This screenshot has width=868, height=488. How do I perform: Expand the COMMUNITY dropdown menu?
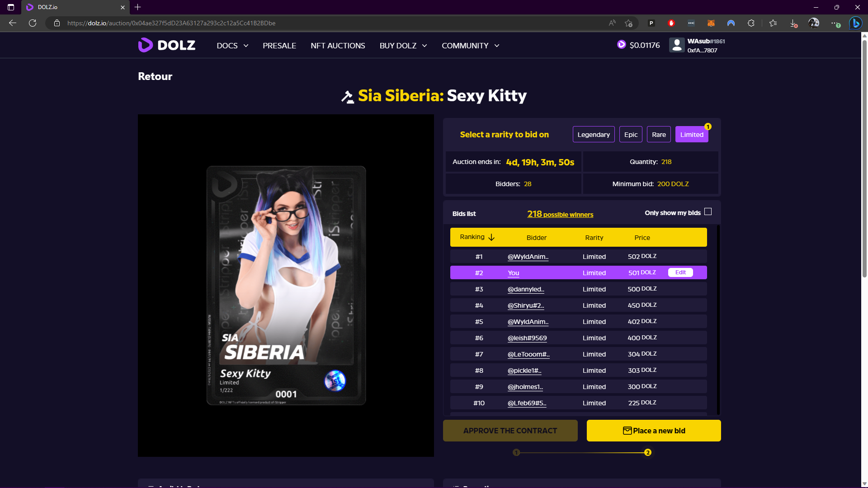470,46
